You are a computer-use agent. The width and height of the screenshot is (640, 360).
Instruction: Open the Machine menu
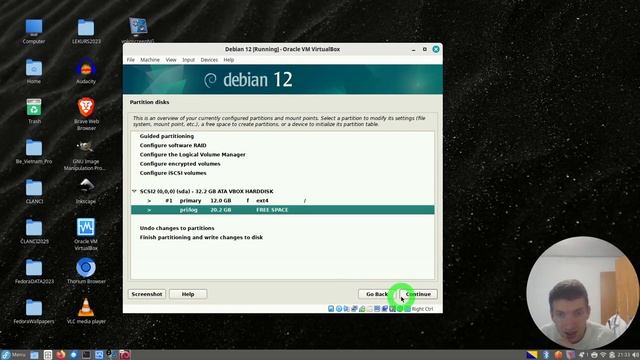point(150,60)
